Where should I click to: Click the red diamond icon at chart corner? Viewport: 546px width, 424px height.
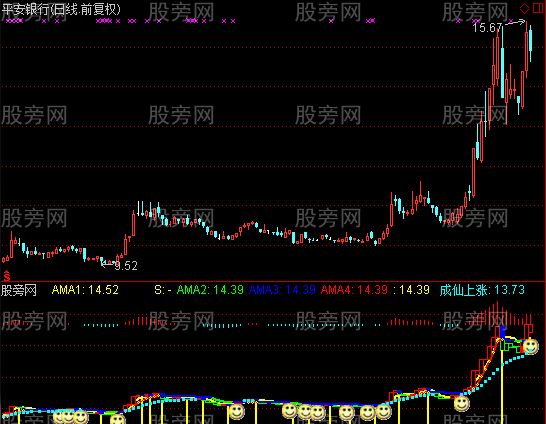click(524, 8)
